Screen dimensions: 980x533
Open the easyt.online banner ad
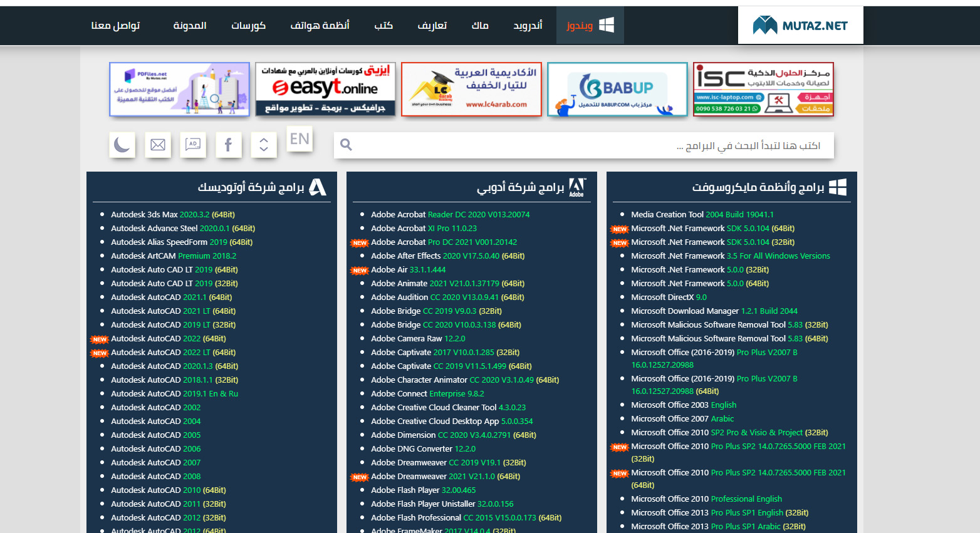[x=325, y=89]
